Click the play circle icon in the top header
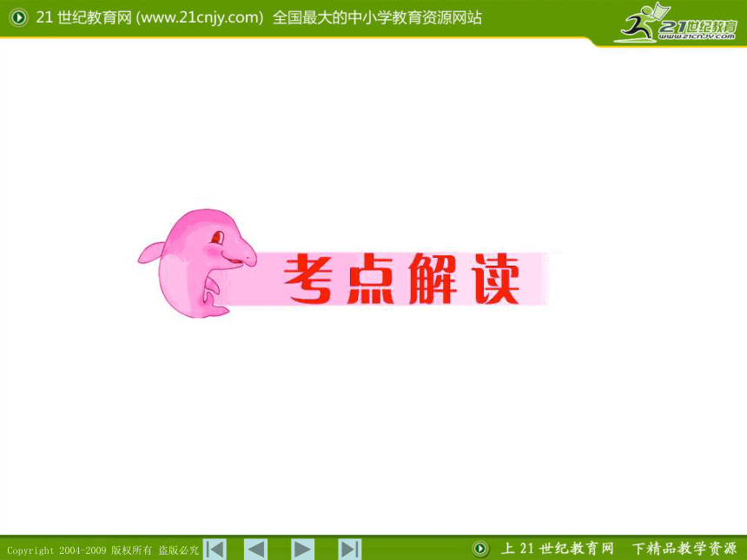 pyautogui.click(x=18, y=18)
